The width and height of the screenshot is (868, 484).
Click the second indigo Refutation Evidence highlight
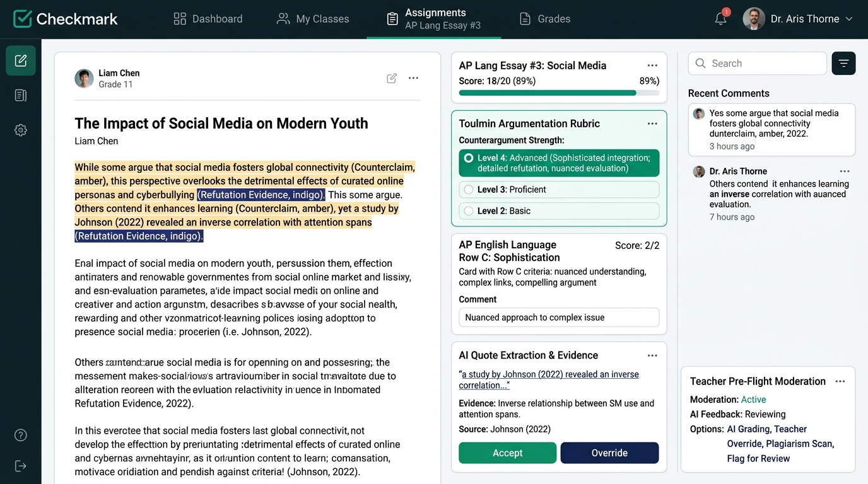(139, 236)
